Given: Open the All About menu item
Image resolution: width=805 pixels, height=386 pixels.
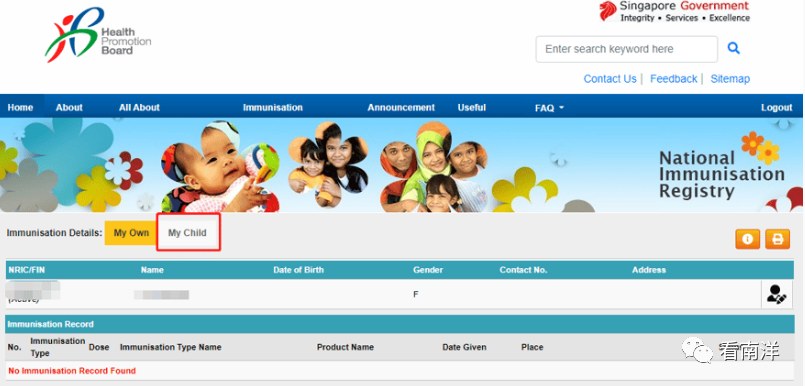Looking at the screenshot, I should [139, 107].
